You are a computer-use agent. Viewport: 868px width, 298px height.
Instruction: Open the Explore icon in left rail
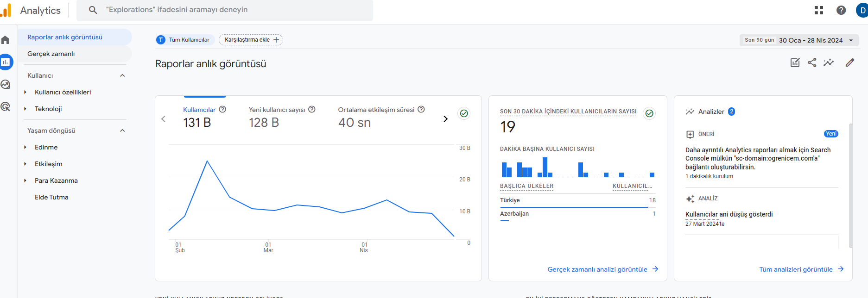pos(6,84)
